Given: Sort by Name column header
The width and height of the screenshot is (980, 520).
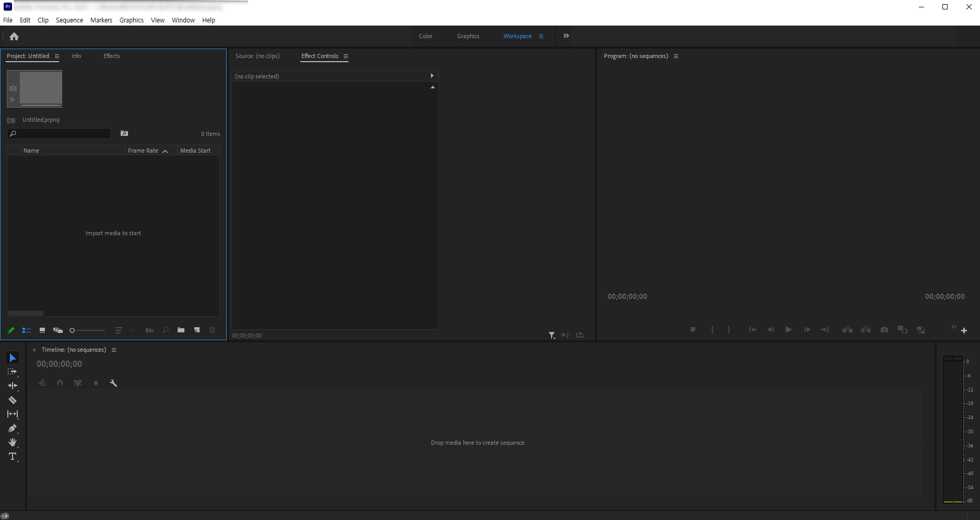Looking at the screenshot, I should click(x=31, y=151).
